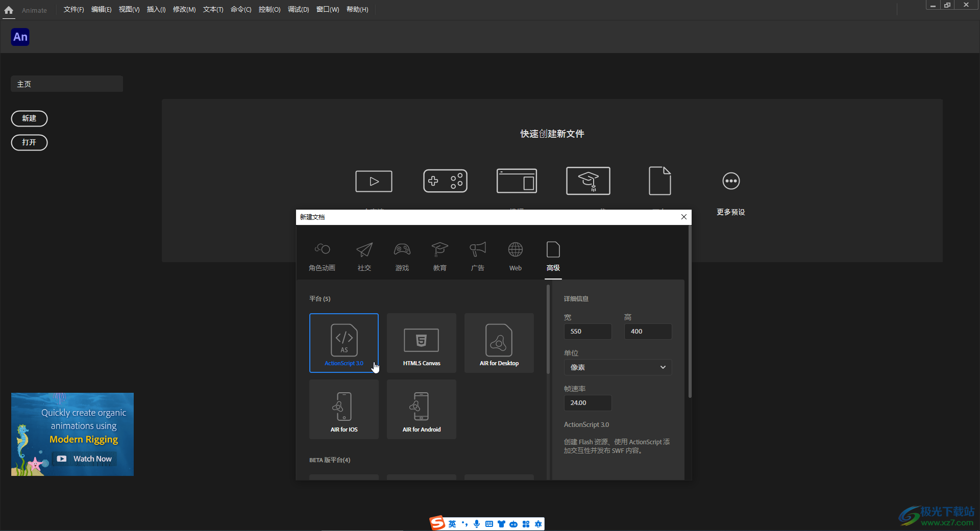Viewport: 980px width, 531px height.
Task: Choose AIR for Android platform
Action: coord(422,409)
